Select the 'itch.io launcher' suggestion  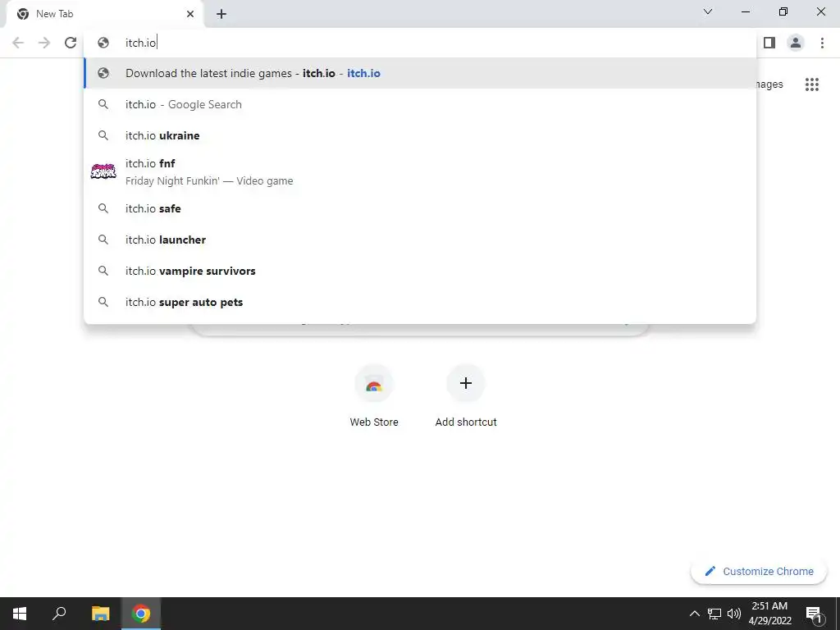[x=421, y=240]
